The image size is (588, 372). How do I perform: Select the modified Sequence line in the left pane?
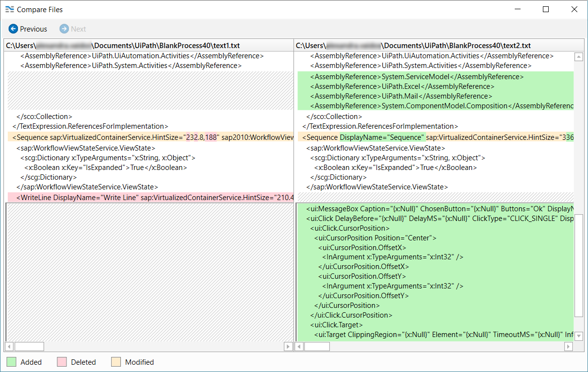pyautogui.click(x=146, y=137)
